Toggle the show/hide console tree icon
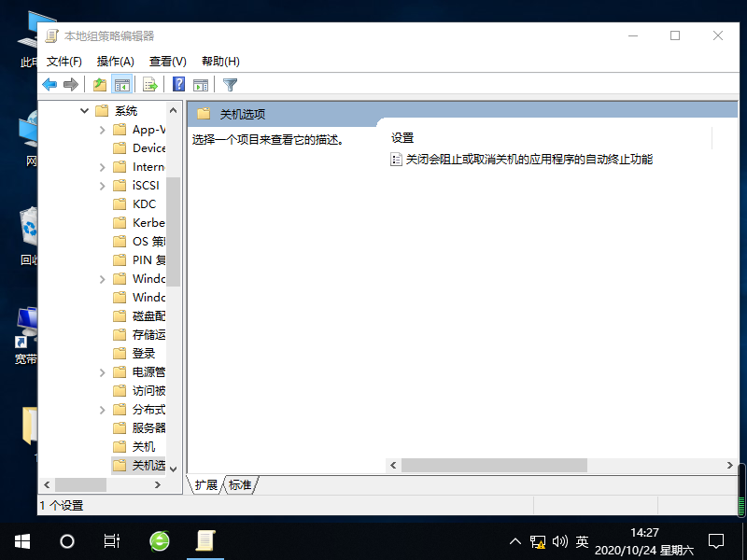 click(x=122, y=84)
